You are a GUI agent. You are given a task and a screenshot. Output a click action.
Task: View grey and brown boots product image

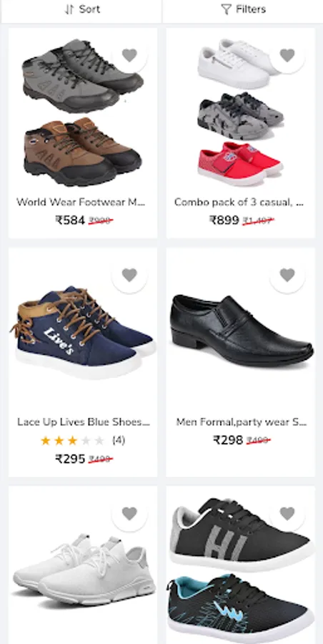click(x=82, y=112)
